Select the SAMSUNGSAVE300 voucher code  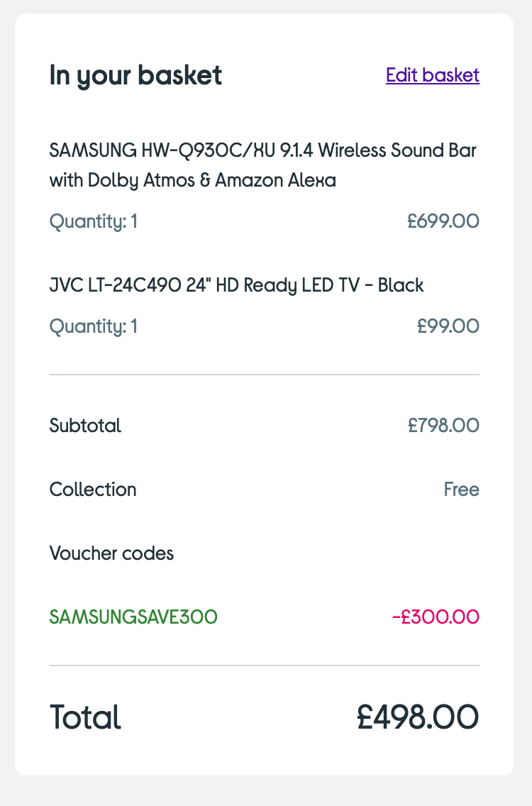[133, 617]
